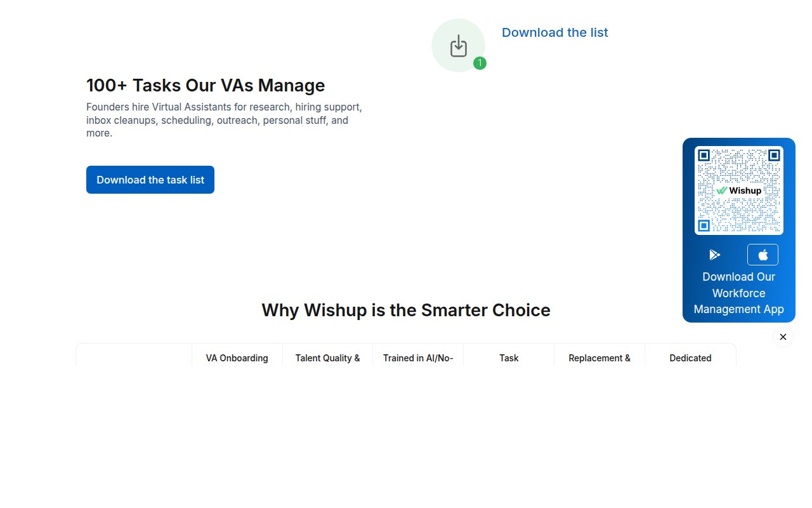
Task: Select the Replacement column header
Action: point(599,358)
